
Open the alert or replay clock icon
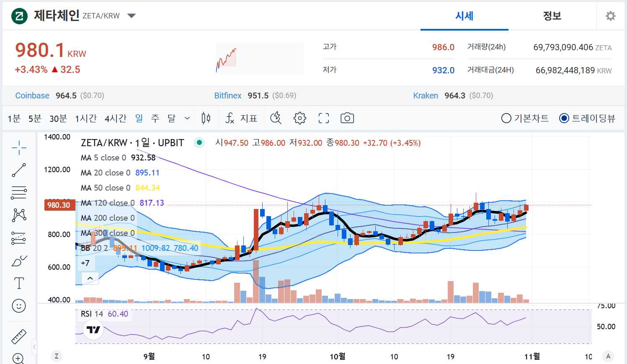tap(276, 118)
